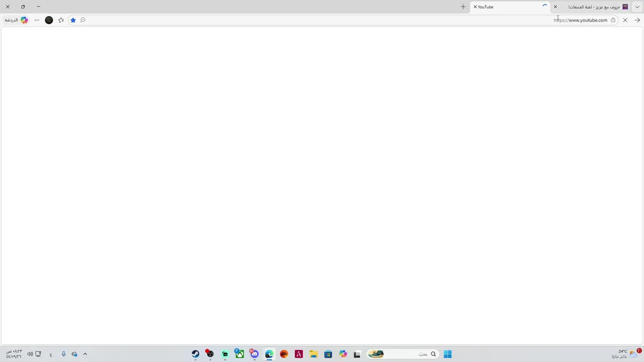Go back using the arrow button
644x362 pixels.
click(637, 20)
